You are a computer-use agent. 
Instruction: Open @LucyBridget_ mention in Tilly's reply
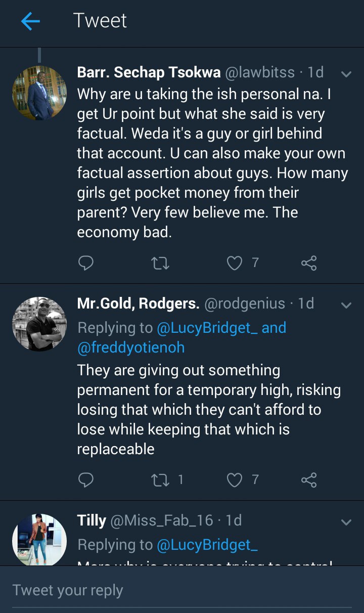click(207, 545)
